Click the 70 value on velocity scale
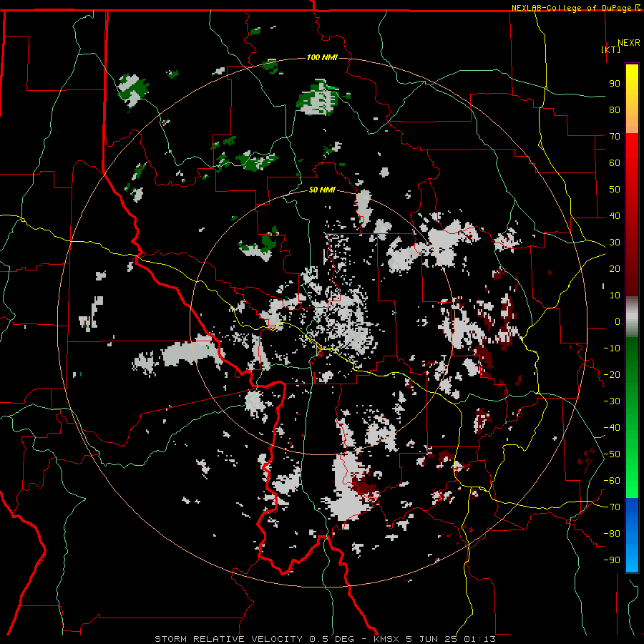 [x=615, y=137]
